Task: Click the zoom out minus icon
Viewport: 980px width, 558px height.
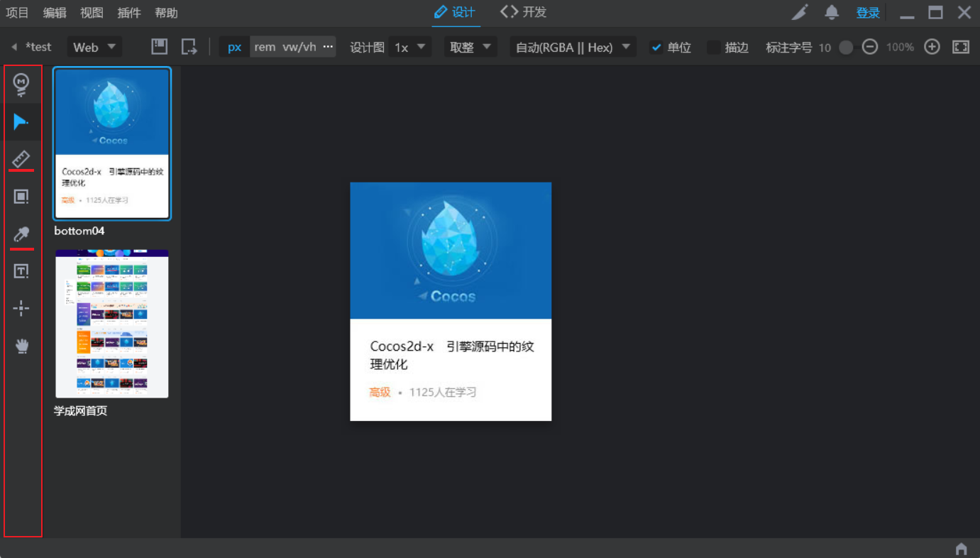Action: point(870,47)
